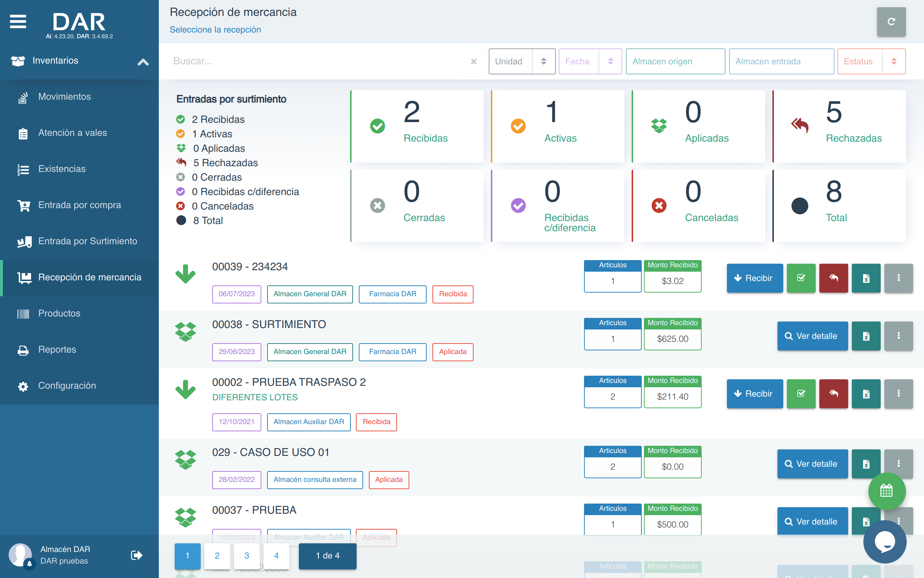Open the hamburger menu icon
This screenshot has width=924, height=578.
pyautogui.click(x=18, y=21)
